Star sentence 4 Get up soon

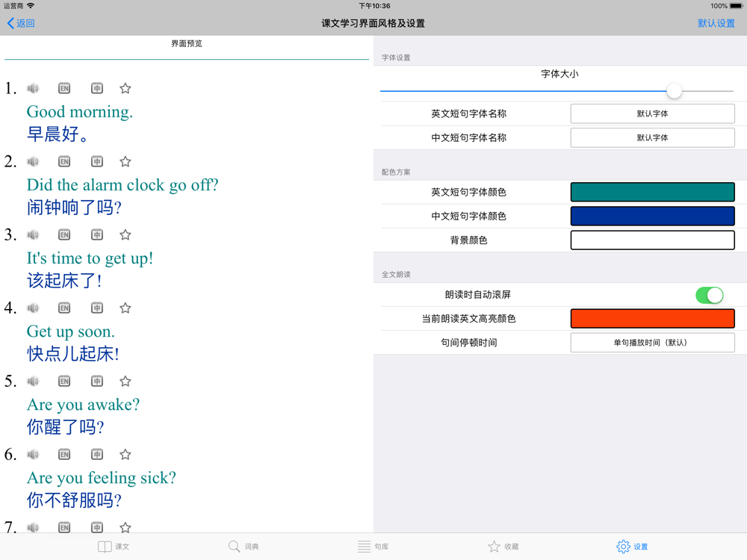(x=125, y=308)
